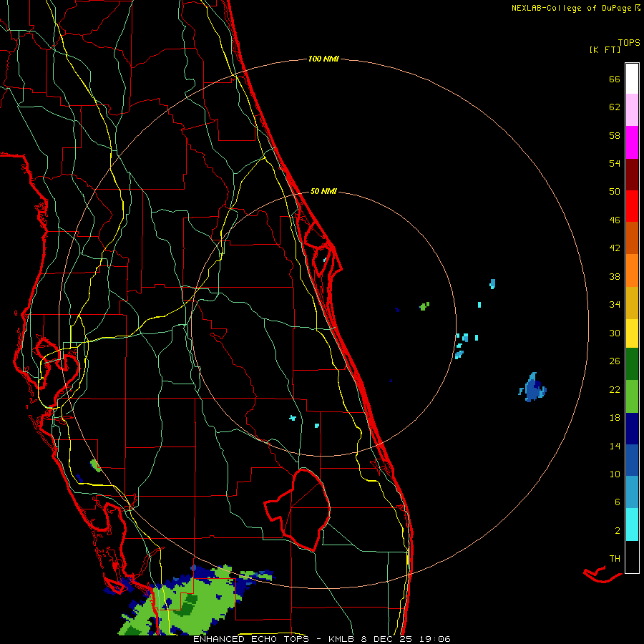Image resolution: width=644 pixels, height=644 pixels.
Task: Click the small green echo near west coast
Action: point(95,465)
